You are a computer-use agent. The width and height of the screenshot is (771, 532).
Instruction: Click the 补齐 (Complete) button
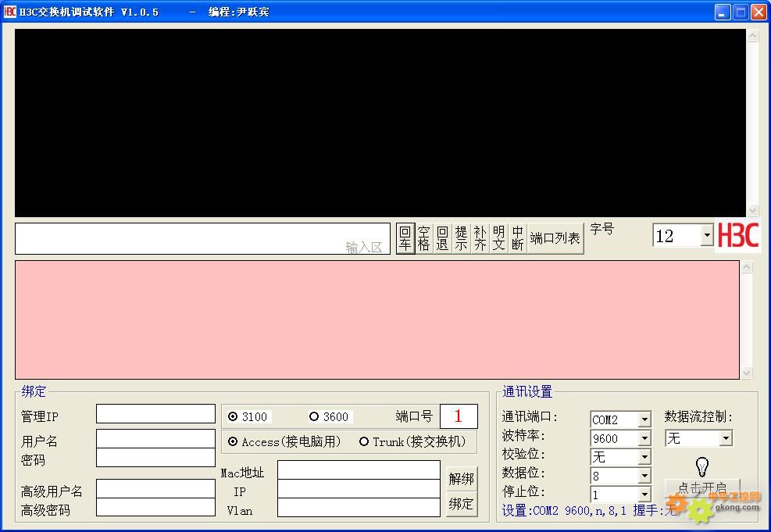[x=480, y=238]
